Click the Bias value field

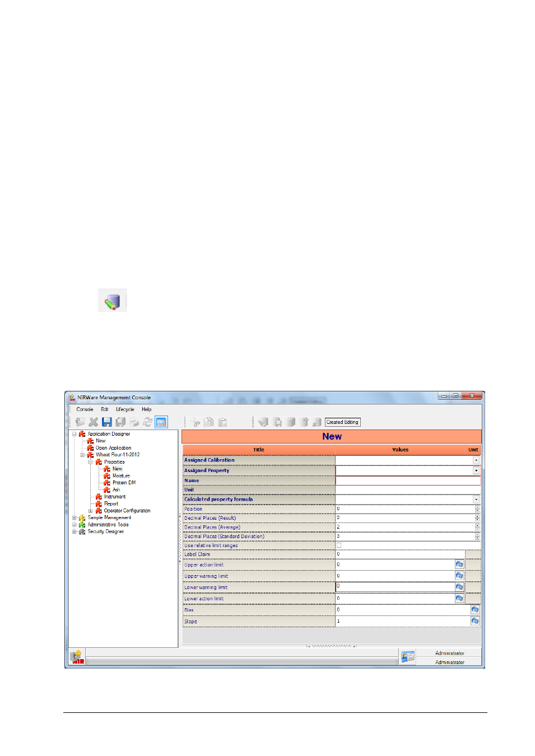click(403, 609)
